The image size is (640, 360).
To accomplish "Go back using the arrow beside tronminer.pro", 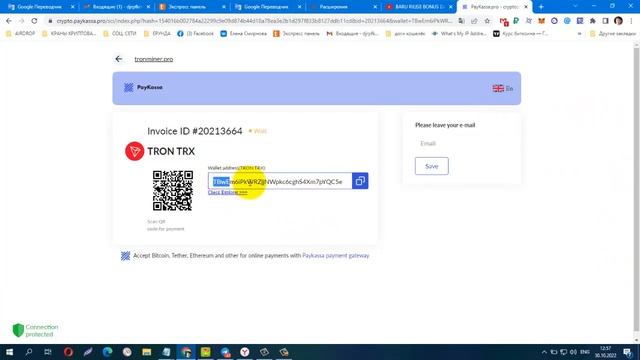I will pos(119,59).
